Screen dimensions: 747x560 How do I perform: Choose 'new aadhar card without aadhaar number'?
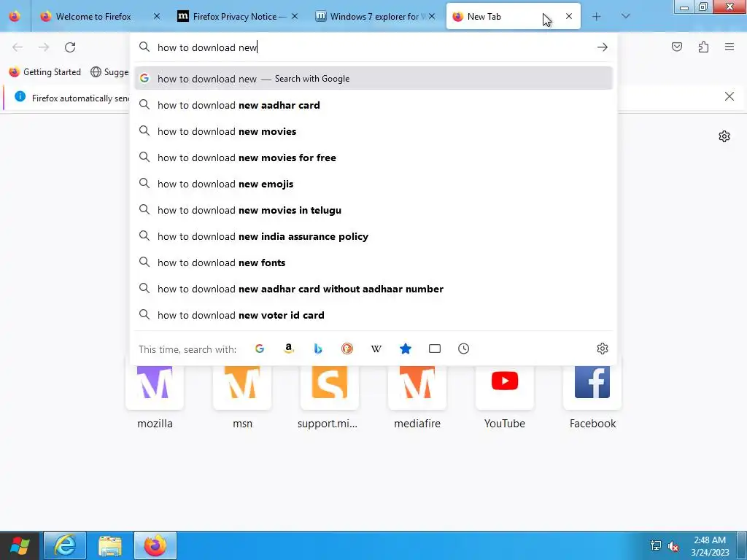click(x=373, y=288)
